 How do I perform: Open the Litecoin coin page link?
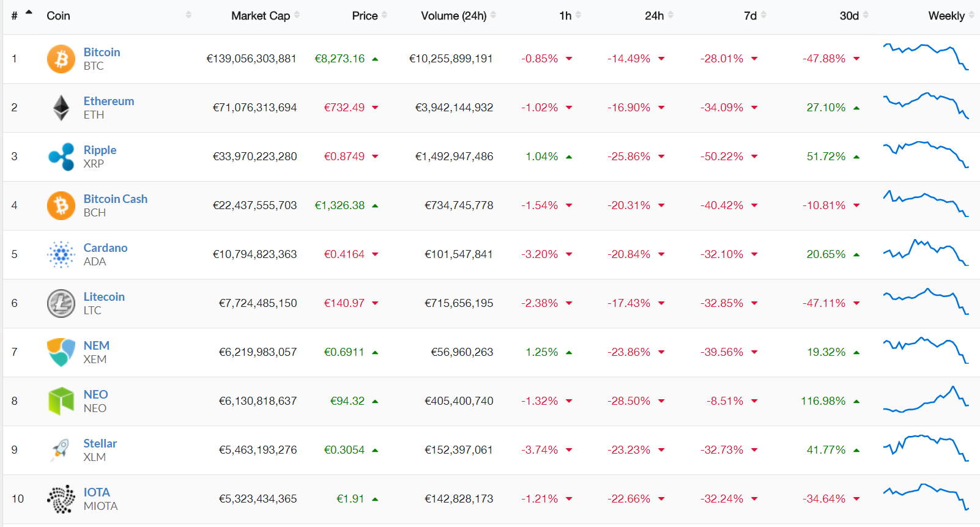pyautogui.click(x=104, y=297)
